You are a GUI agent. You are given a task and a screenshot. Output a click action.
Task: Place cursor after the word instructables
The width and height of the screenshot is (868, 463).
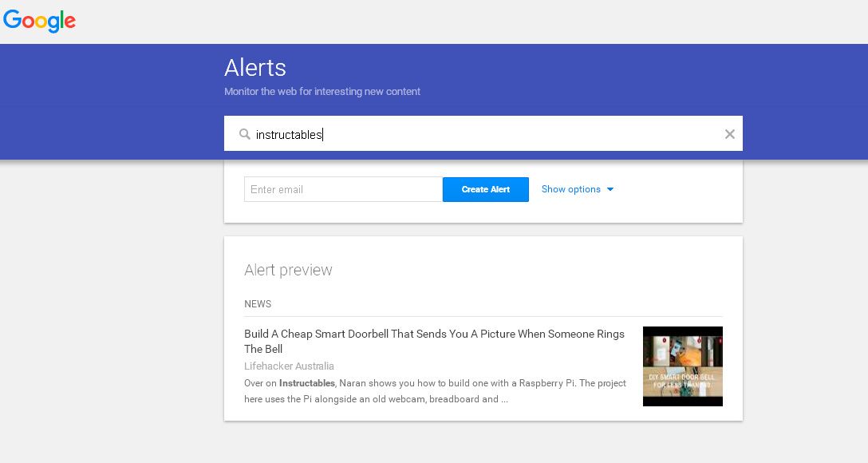tap(322, 133)
